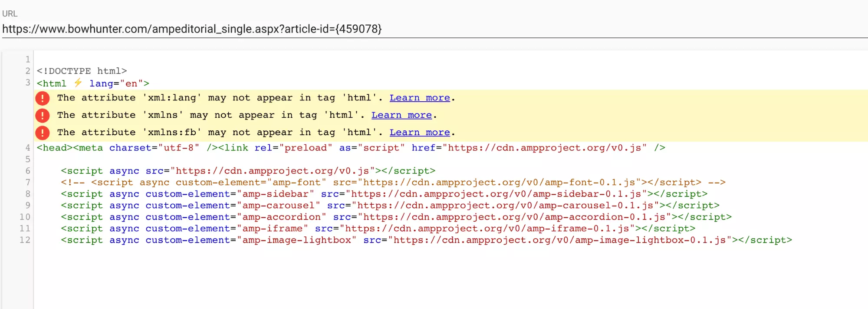The image size is (868, 309).
Task: Select line number 6 in the gutter
Action: 28,171
